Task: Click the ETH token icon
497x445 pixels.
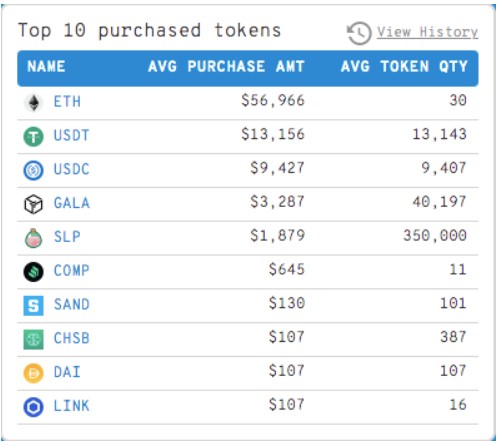Action: point(33,103)
